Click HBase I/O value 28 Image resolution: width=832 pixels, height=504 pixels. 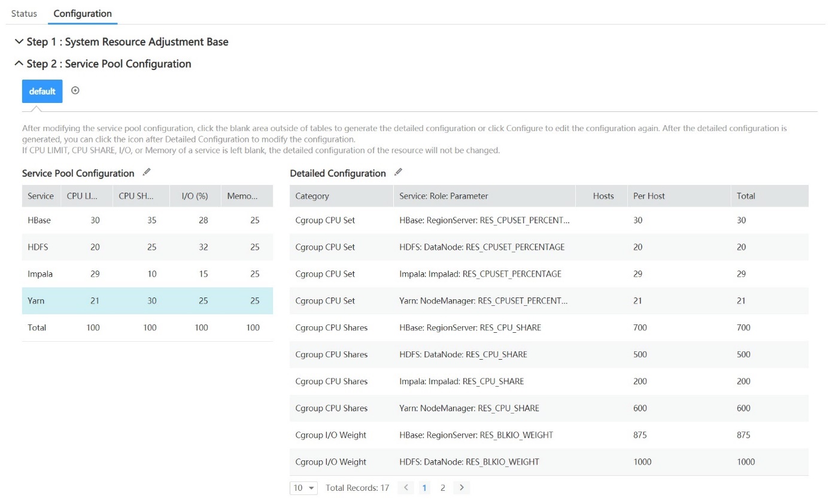(x=204, y=220)
